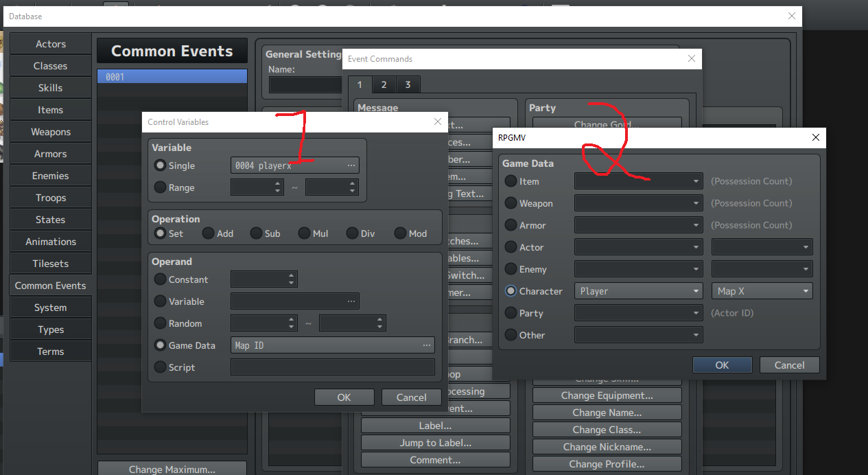Increase the Constant operand stepper
Viewport: 868px width, 475px height.
[292, 276]
